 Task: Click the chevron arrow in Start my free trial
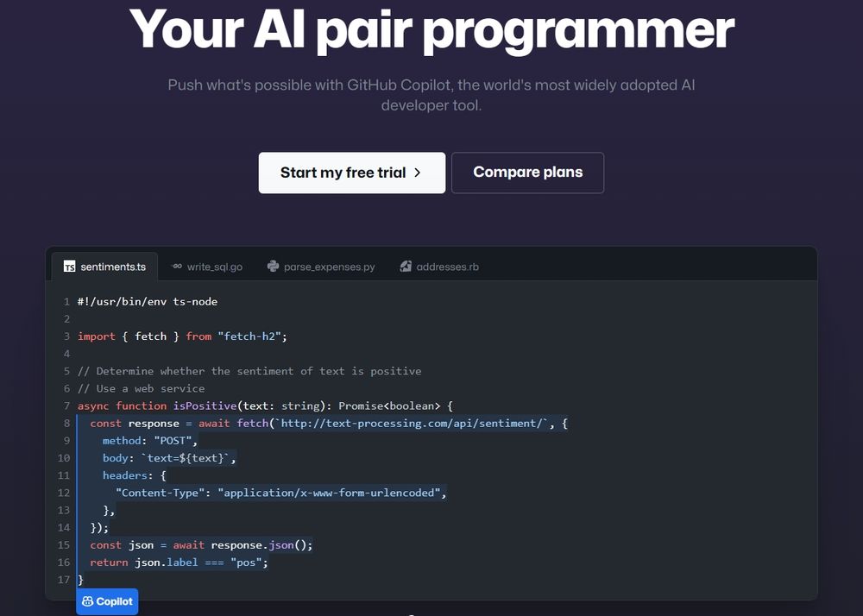[x=417, y=173]
